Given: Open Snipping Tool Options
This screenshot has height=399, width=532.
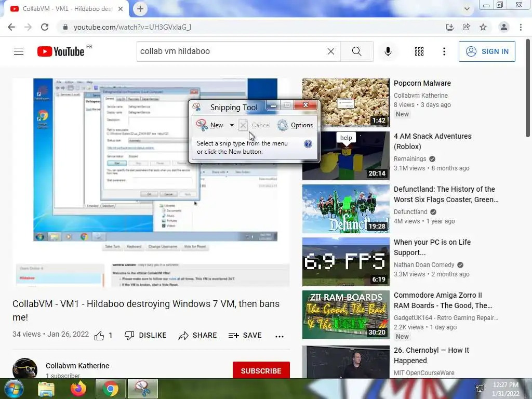Looking at the screenshot, I should [295, 125].
